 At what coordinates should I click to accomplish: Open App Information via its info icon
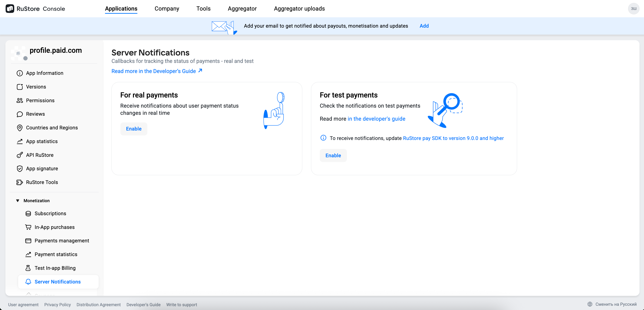click(x=20, y=73)
